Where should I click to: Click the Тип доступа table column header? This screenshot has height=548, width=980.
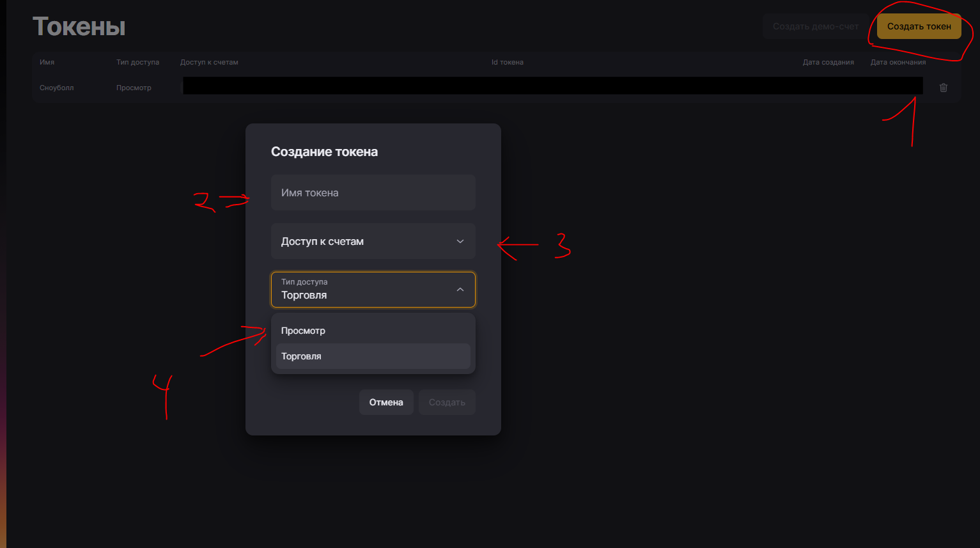(137, 62)
